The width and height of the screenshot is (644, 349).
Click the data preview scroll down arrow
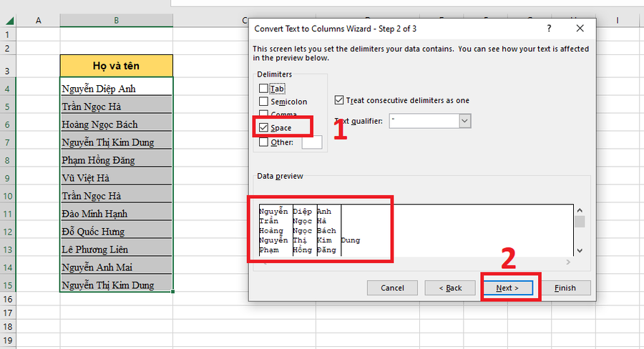pyautogui.click(x=580, y=250)
